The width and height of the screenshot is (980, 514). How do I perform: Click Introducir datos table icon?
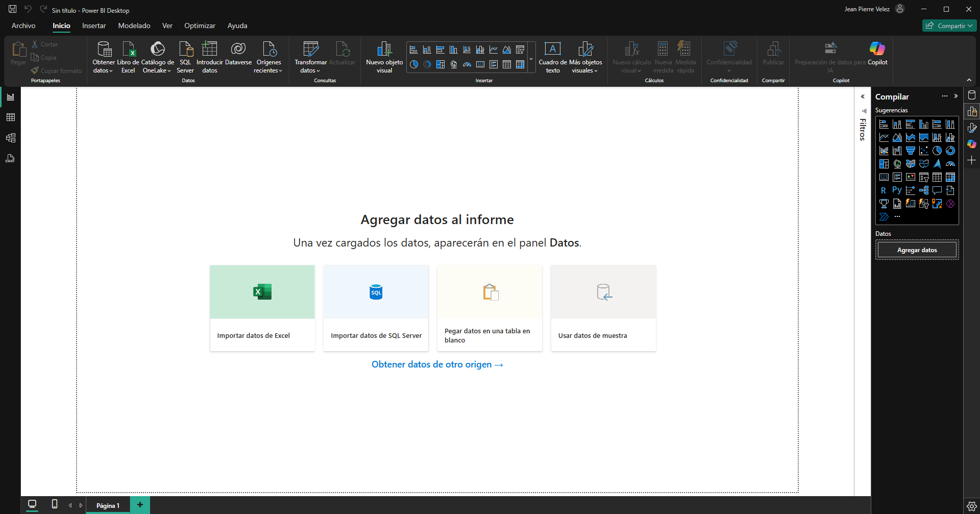tap(209, 48)
